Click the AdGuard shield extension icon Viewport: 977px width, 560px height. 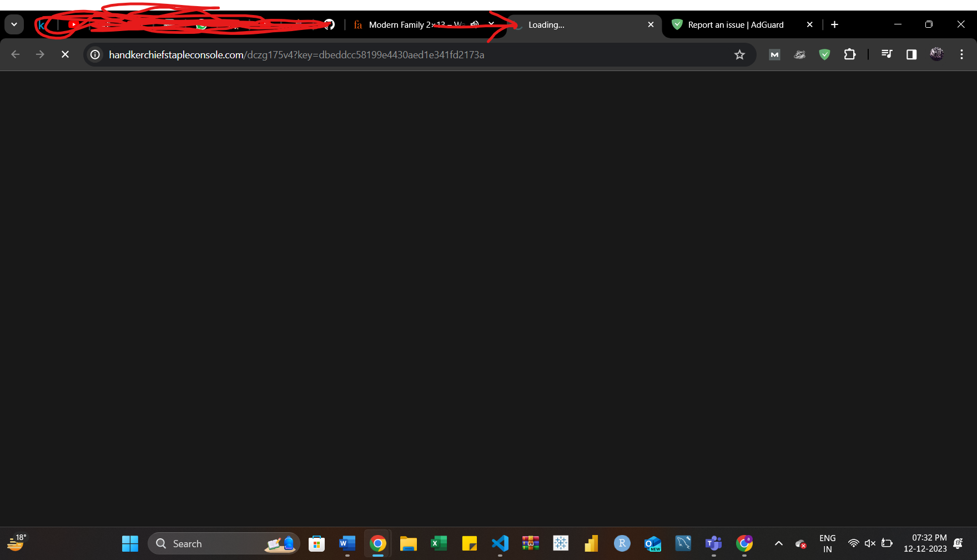(x=824, y=54)
